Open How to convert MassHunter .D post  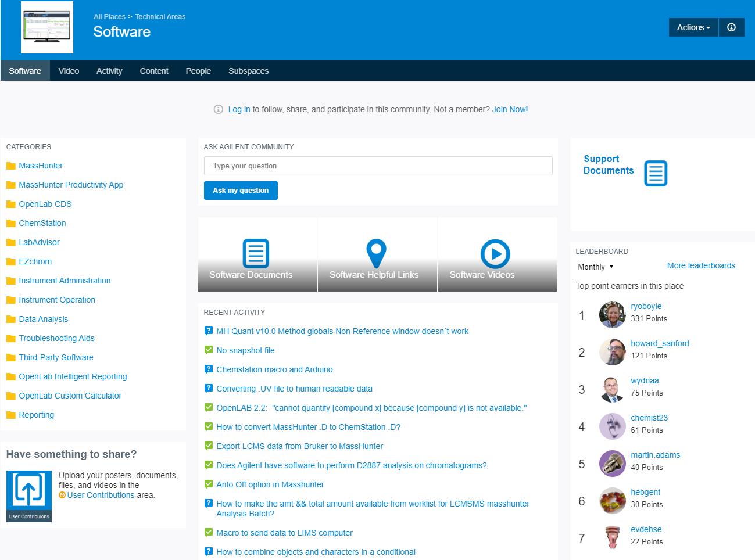[309, 427]
